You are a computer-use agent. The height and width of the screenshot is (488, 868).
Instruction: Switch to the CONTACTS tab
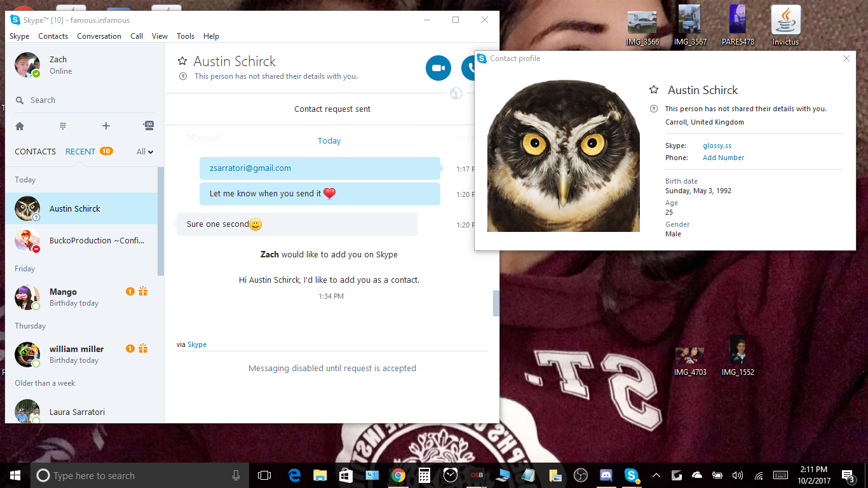(36, 151)
